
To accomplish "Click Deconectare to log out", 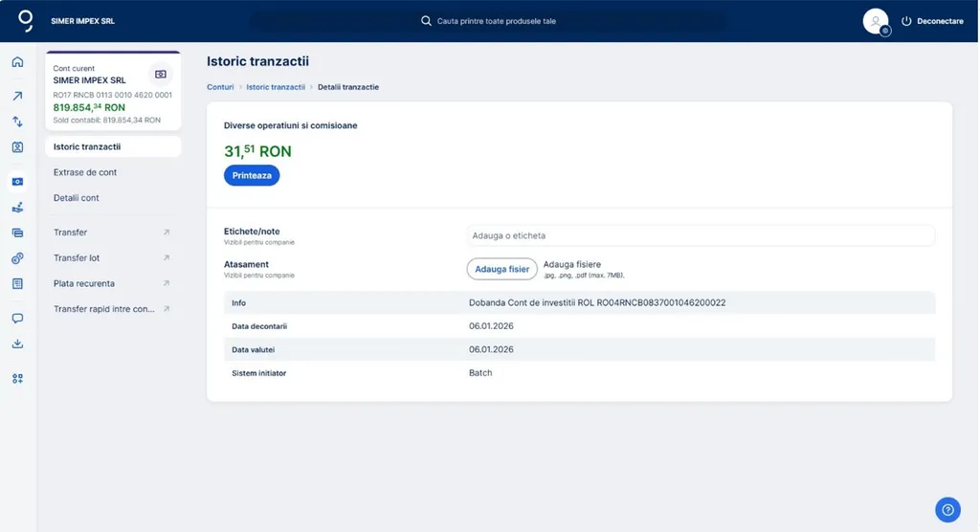I will (x=932, y=21).
